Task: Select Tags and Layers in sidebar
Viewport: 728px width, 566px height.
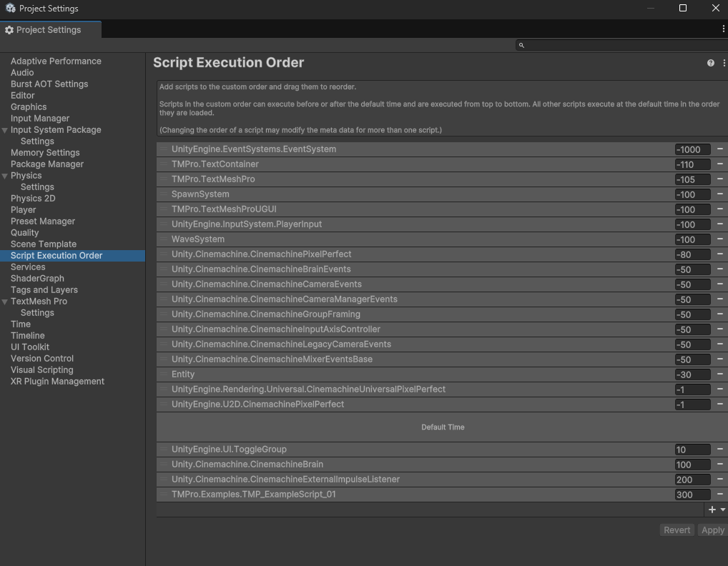Action: coord(44,290)
